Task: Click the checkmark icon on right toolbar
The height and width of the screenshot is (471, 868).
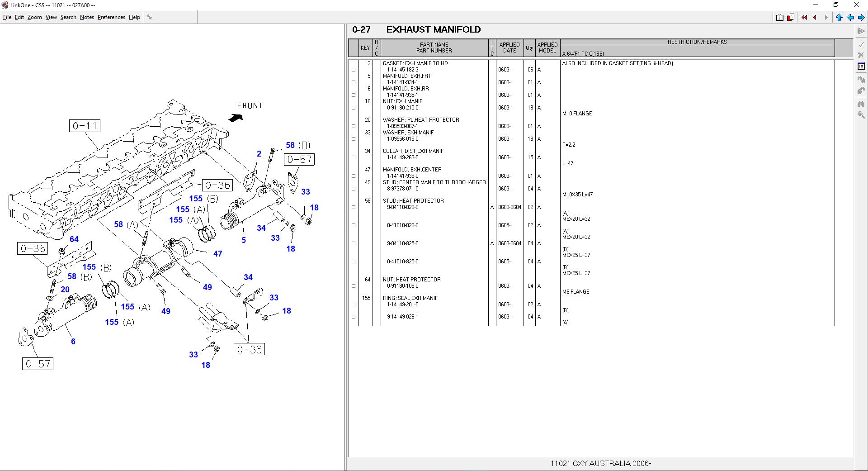Action: (861, 44)
